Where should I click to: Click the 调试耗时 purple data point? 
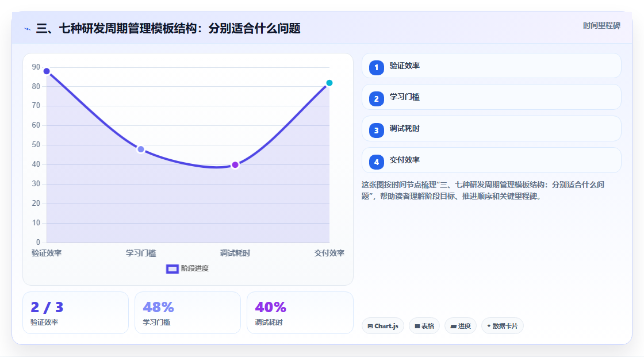[x=235, y=165]
